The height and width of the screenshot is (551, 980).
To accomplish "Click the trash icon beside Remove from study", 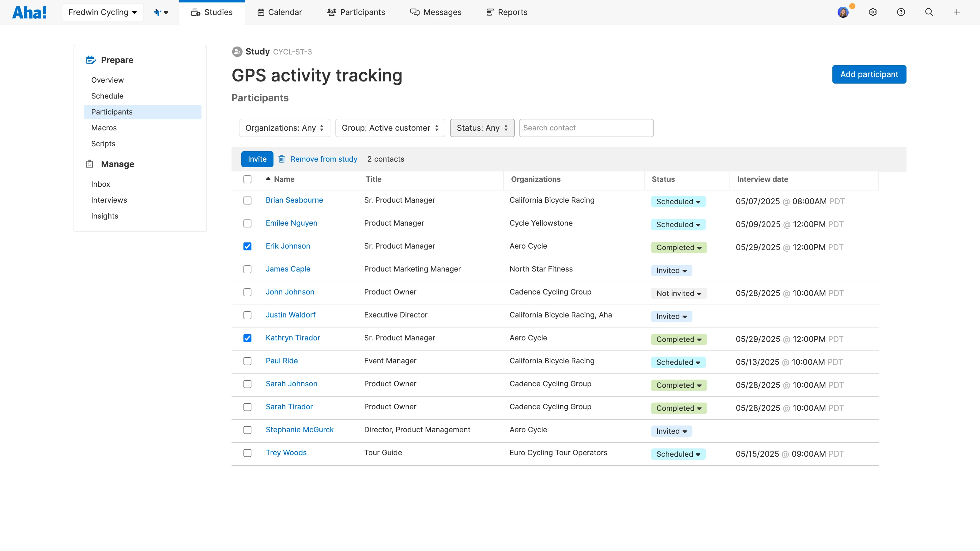I will (x=281, y=159).
